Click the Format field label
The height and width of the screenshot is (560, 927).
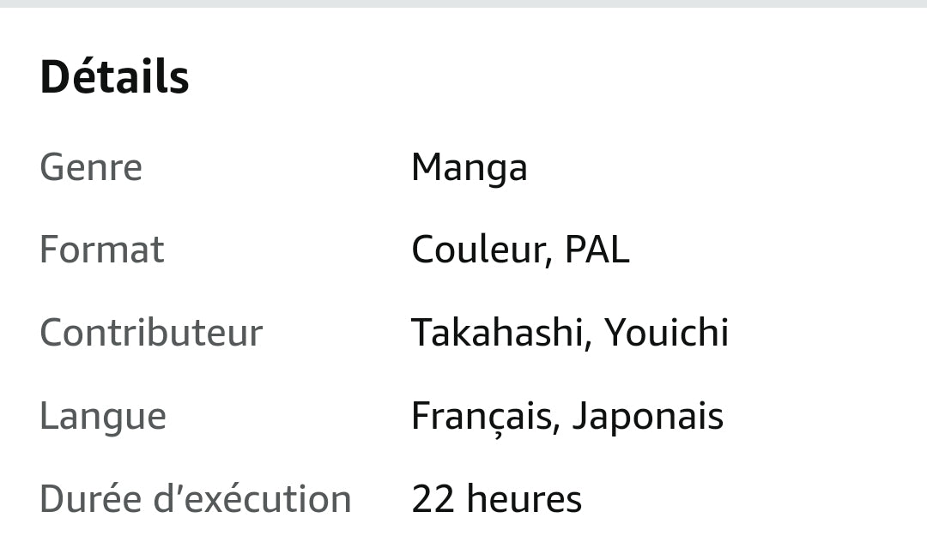click(101, 250)
